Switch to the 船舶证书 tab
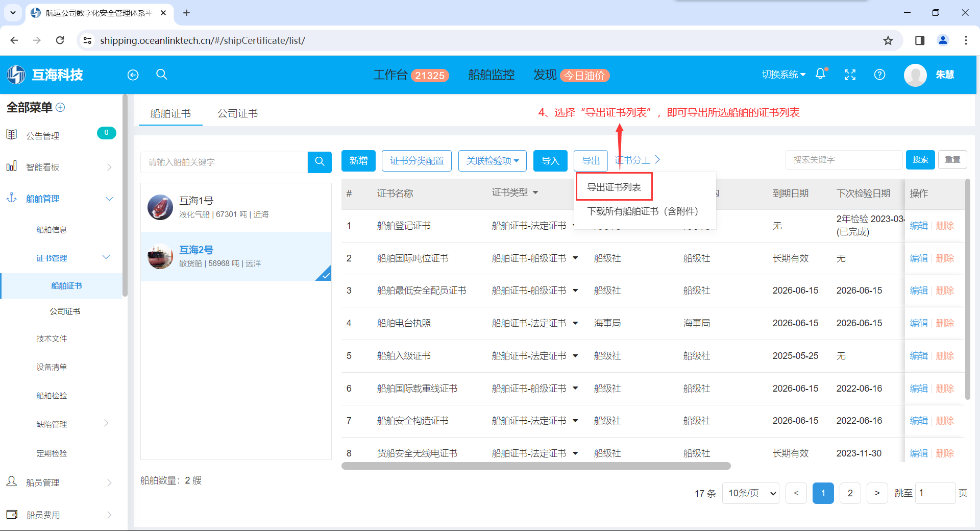This screenshot has height=531, width=980. [170, 113]
